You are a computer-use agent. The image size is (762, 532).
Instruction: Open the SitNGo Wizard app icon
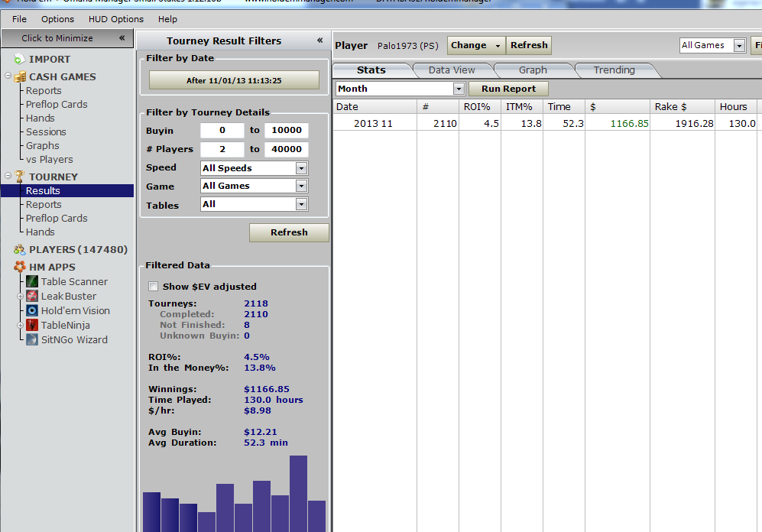pos(32,339)
